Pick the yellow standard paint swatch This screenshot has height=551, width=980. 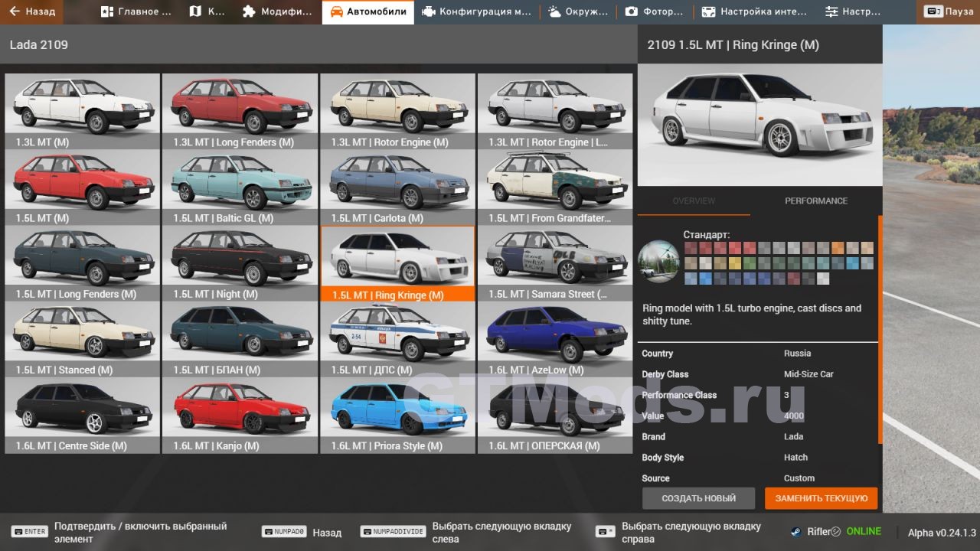(734, 263)
